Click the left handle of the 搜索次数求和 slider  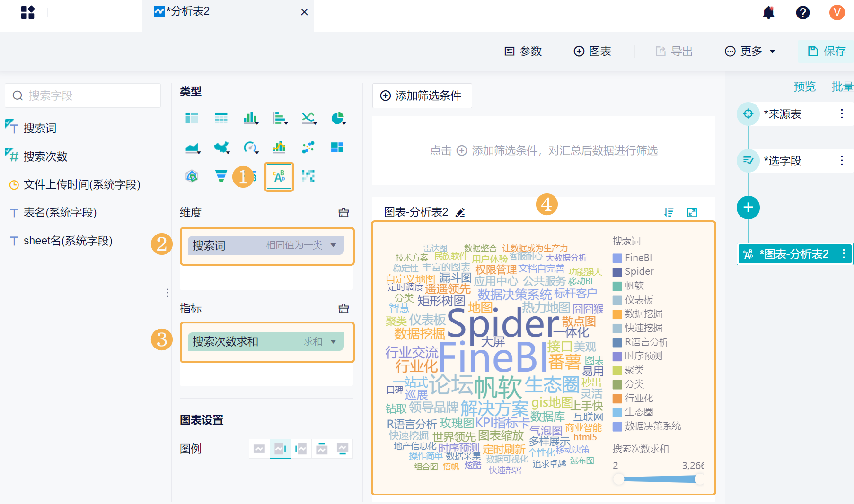click(x=618, y=479)
